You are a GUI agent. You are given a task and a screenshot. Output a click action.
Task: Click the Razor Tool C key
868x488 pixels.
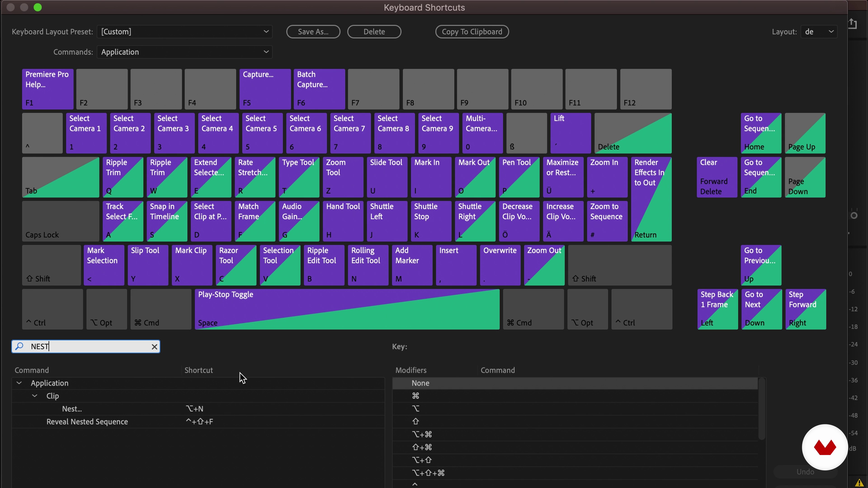pyautogui.click(x=236, y=265)
